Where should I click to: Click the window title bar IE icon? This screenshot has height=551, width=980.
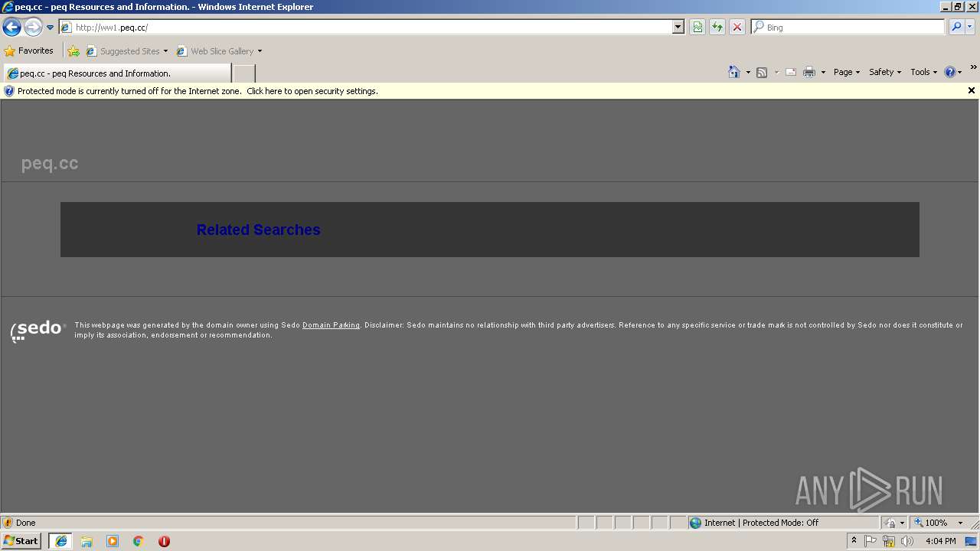tap(8, 7)
